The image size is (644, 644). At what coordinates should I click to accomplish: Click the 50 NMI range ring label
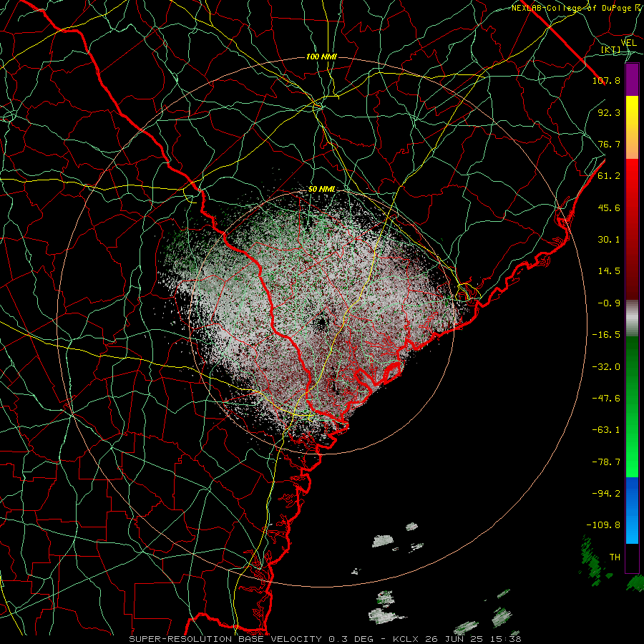(x=321, y=190)
